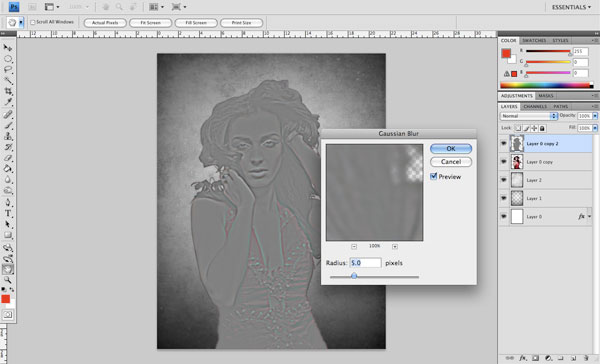Select the Elliptical Marquee tool
The image size is (600, 364).
8,59
